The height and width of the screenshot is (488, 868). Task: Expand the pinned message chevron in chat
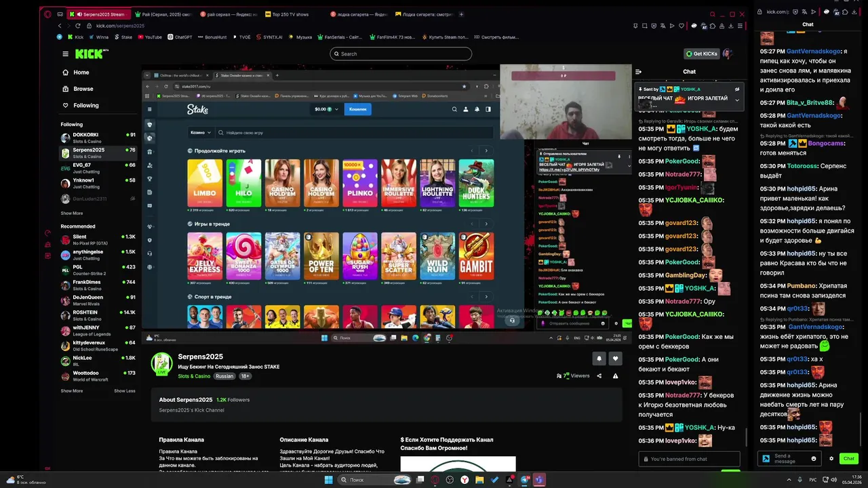point(737,100)
